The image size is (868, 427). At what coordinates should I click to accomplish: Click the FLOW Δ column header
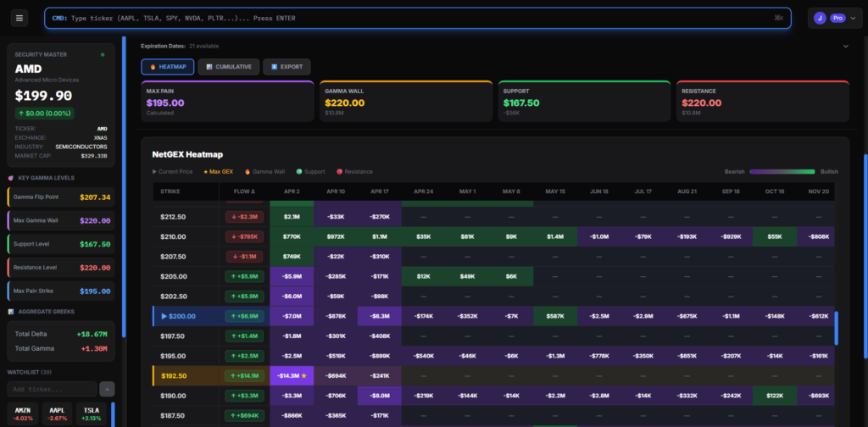point(244,191)
